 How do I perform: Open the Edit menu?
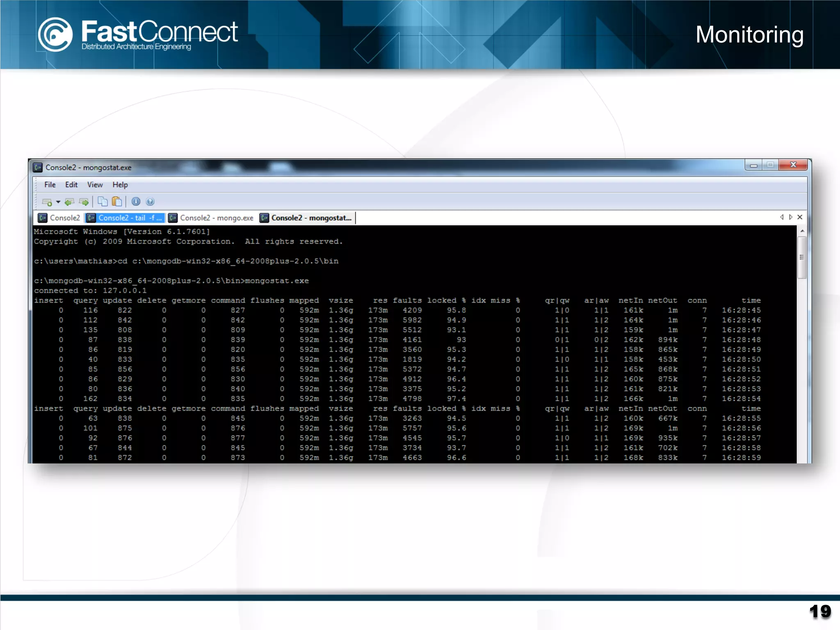[x=71, y=185]
